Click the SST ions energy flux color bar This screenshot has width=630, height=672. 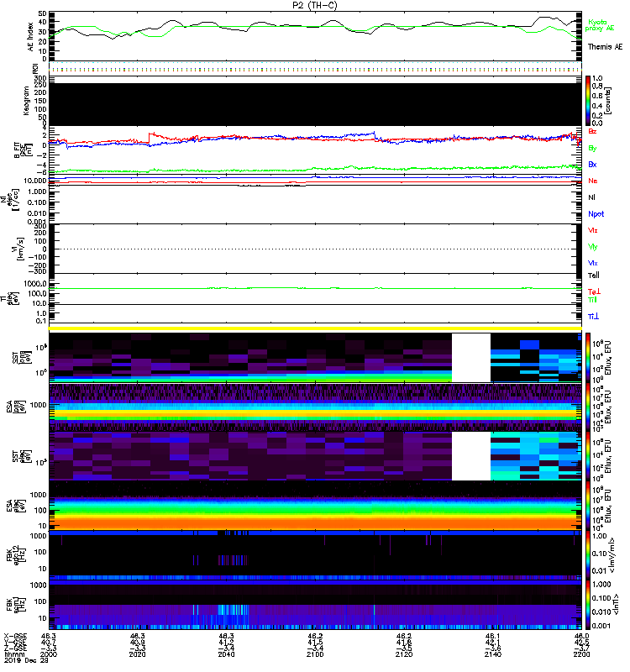(588, 358)
